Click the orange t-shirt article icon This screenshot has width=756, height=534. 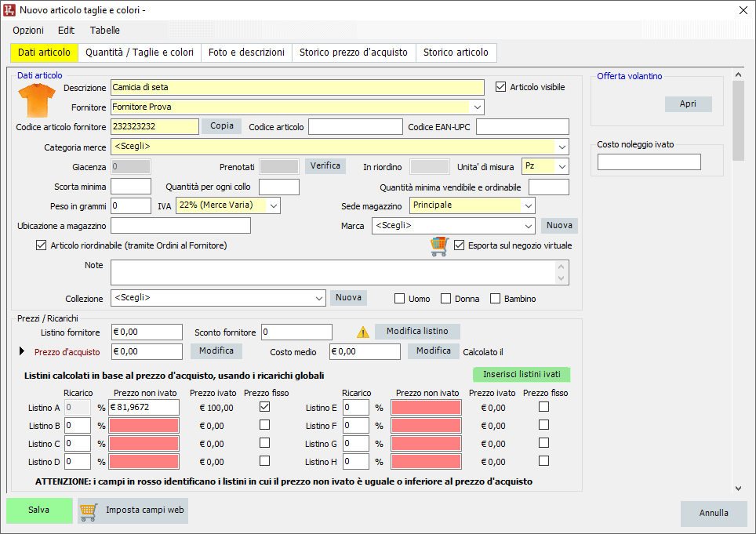pyautogui.click(x=37, y=100)
